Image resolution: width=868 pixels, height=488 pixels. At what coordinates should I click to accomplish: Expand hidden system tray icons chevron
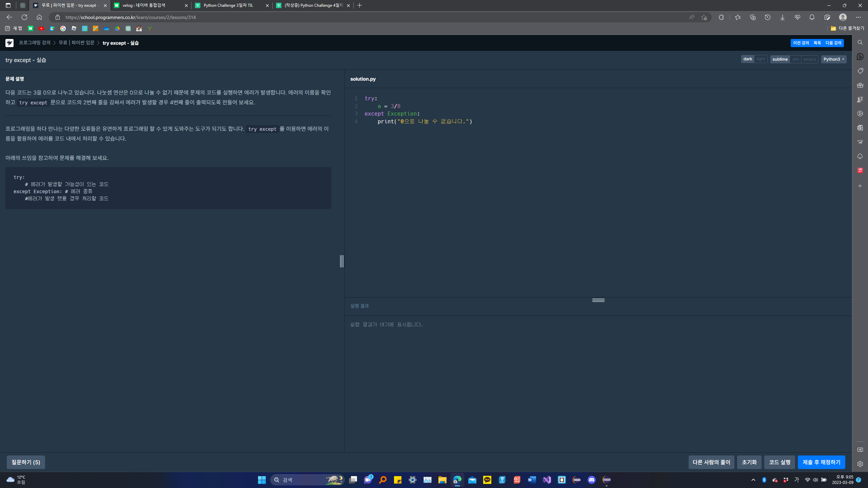[x=753, y=480]
